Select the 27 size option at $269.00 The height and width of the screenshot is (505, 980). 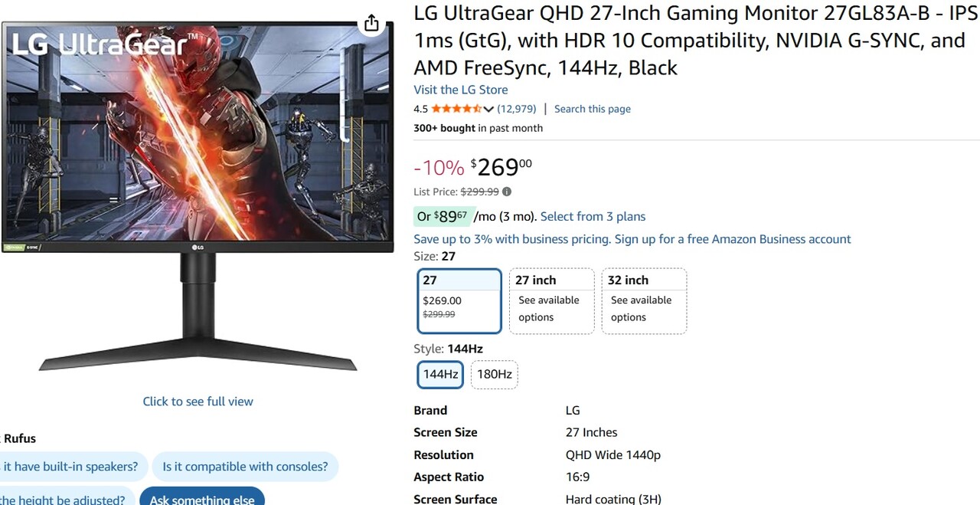(459, 301)
